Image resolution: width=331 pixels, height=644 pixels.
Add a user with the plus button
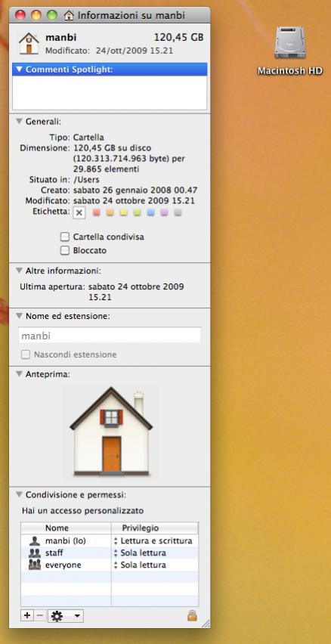pos(27,616)
